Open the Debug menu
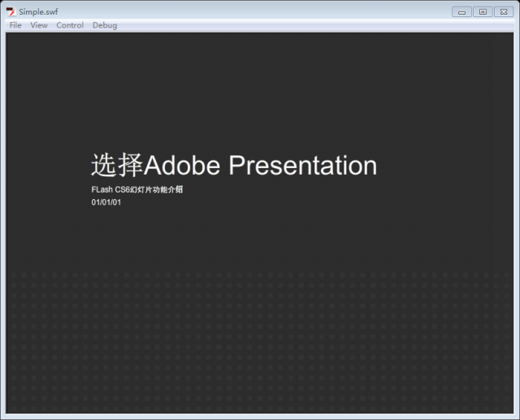520x420 pixels. point(105,25)
